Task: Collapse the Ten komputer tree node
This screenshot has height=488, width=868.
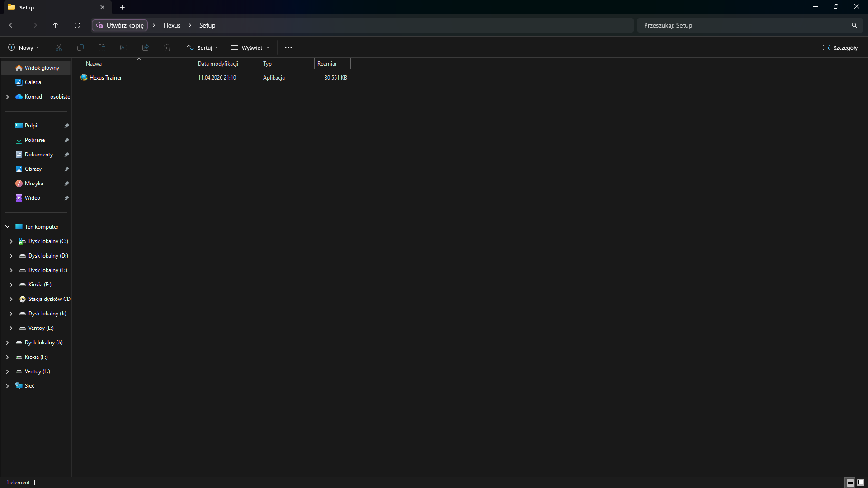Action: 7,227
